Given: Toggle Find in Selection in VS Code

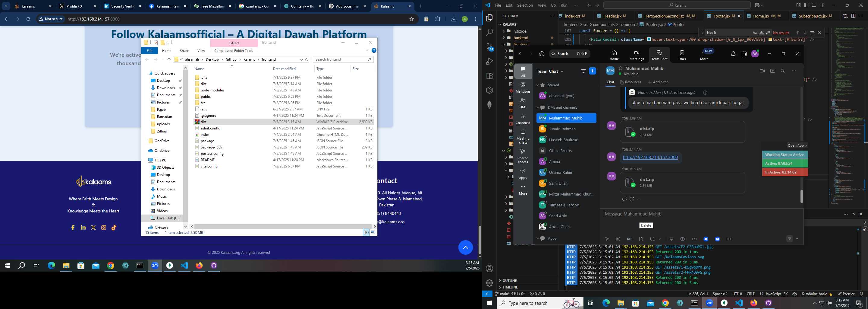Looking at the screenshot, I should point(812,33).
